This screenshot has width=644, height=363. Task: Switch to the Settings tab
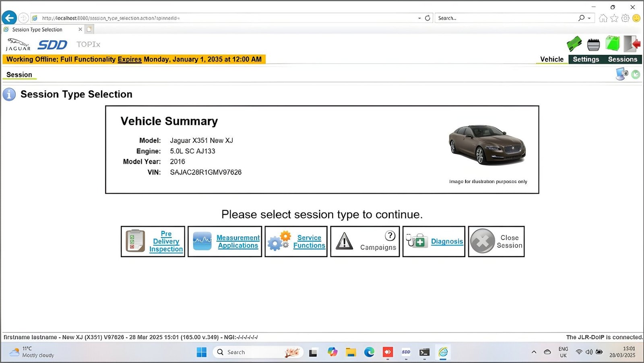point(586,59)
